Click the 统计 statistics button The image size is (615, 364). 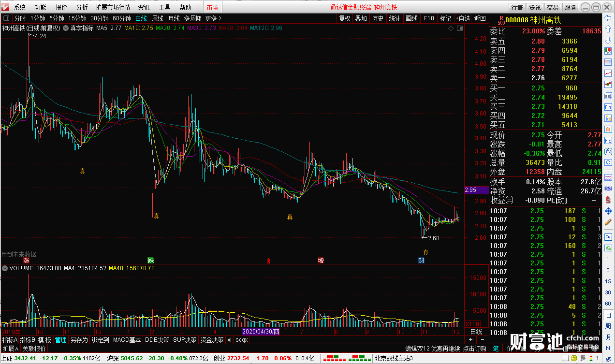pos(395,18)
